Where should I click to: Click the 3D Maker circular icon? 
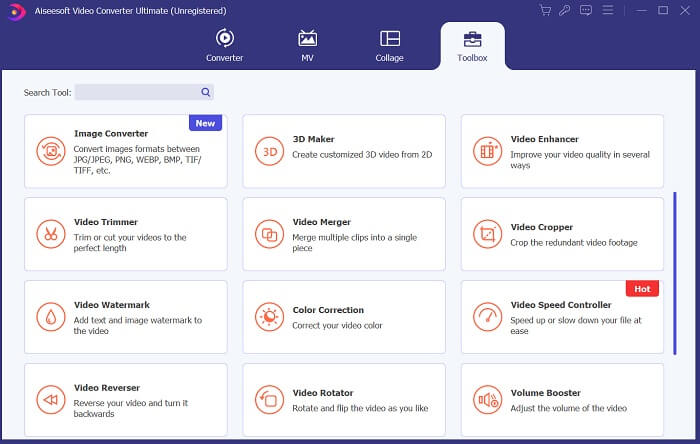(269, 151)
